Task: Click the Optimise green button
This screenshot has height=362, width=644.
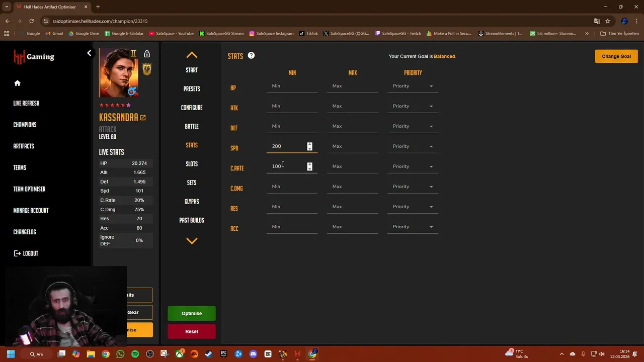Action: (192, 313)
